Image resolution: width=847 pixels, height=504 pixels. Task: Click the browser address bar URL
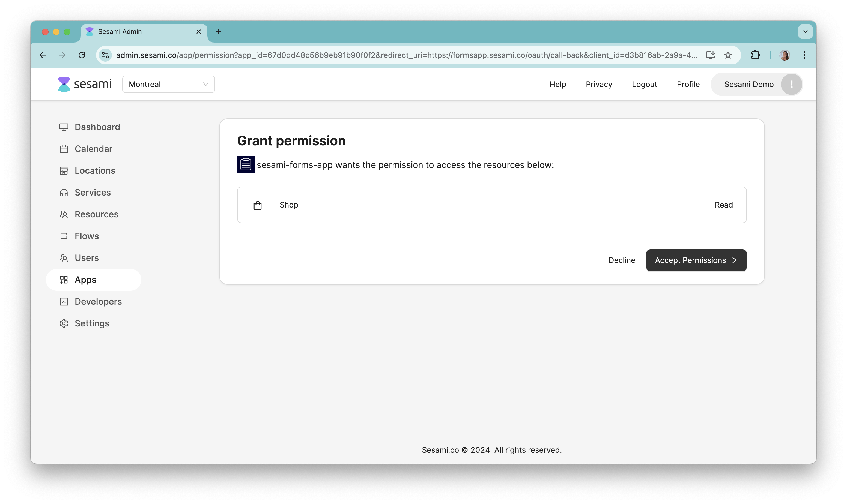click(406, 55)
